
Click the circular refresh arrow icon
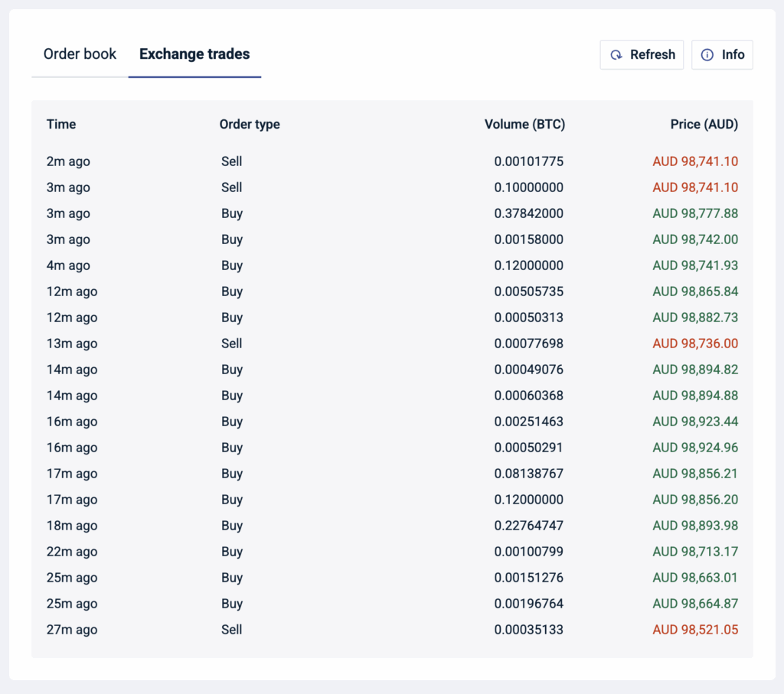[616, 54]
